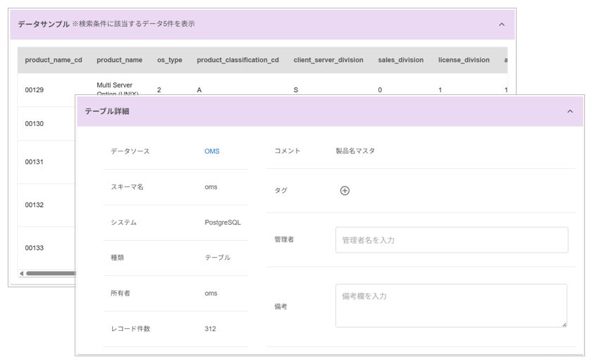Select the license_division column header
592x364 pixels.
464,60
